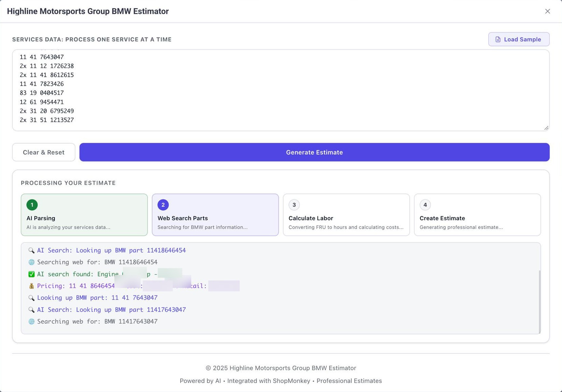The height and width of the screenshot is (392, 562).
Task: Click the 'Pricing: 11 41 8646454' log text
Action: tap(76, 286)
